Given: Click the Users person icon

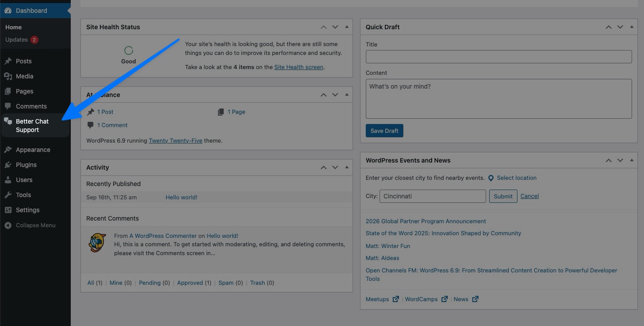Looking at the screenshot, I should tap(8, 180).
